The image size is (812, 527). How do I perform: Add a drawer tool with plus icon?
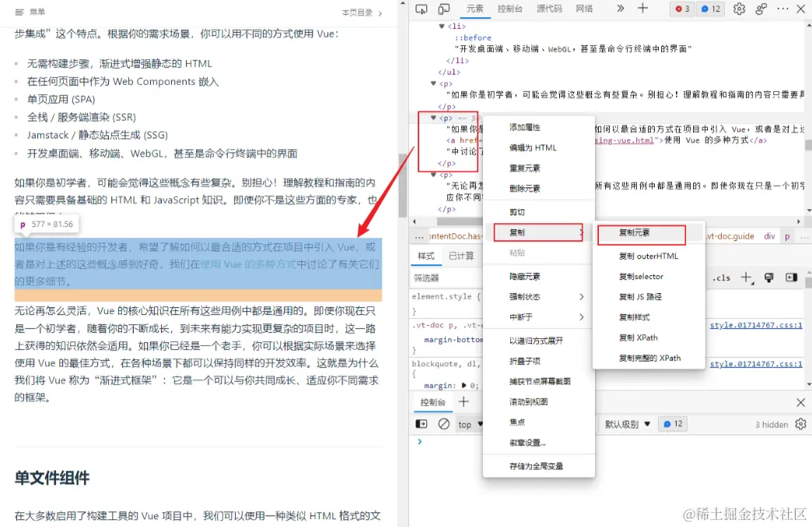(x=464, y=402)
